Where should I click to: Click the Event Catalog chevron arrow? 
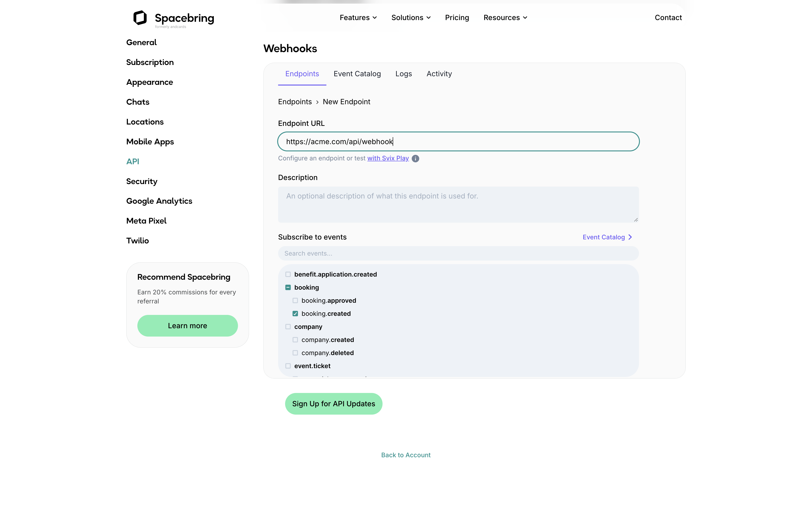630,237
